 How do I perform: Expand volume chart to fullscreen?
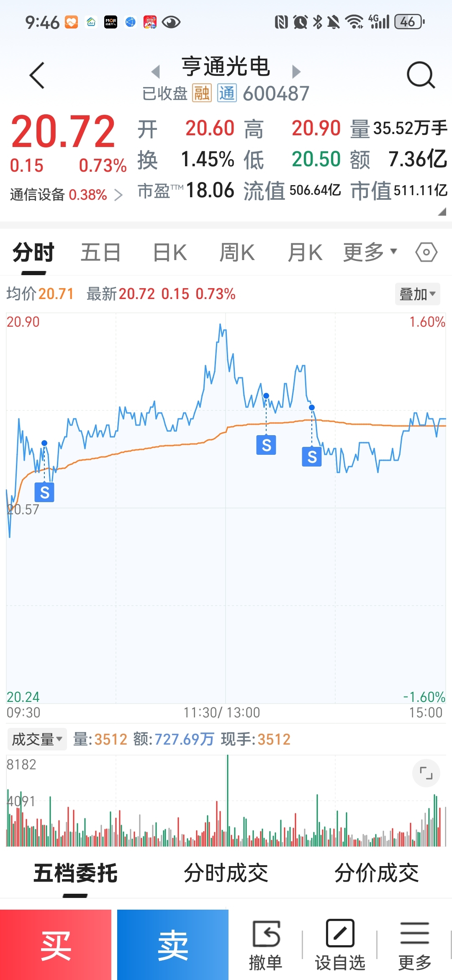426,773
